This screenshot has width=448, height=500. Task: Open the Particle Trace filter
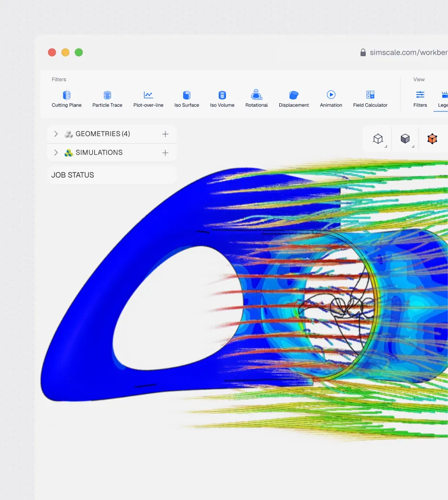[107, 99]
